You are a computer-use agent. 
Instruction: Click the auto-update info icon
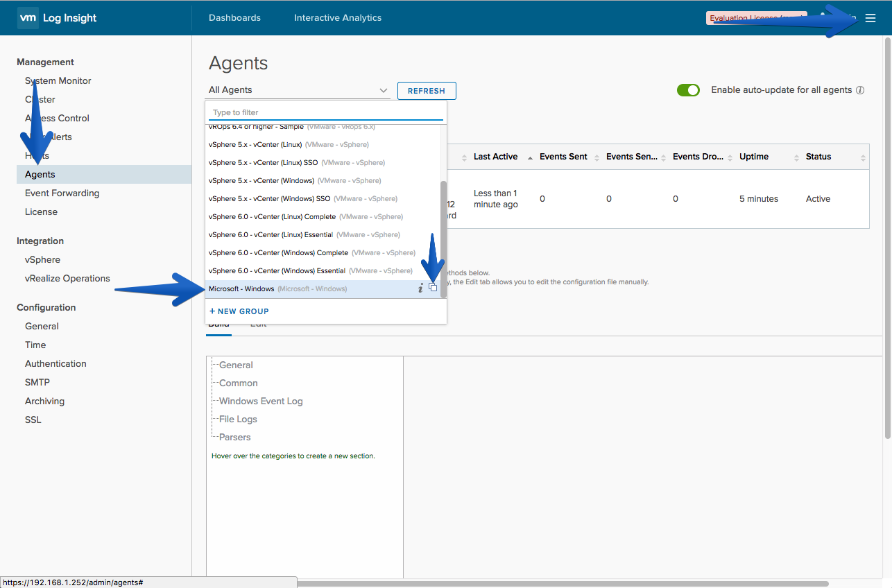click(x=860, y=90)
